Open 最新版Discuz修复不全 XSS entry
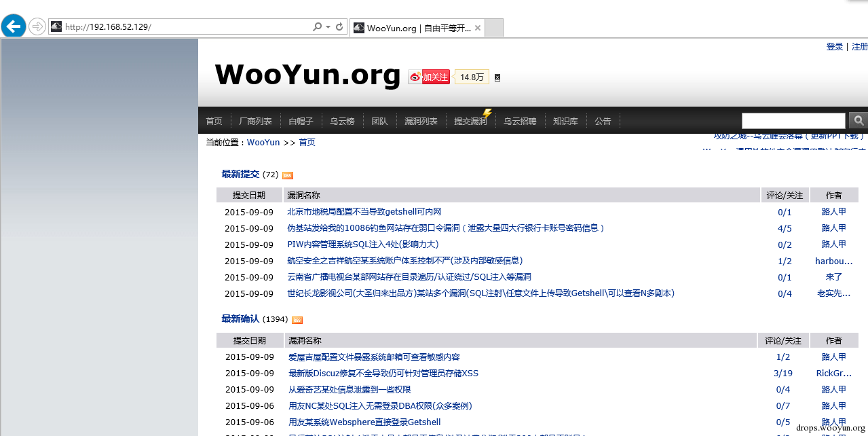 click(383, 373)
